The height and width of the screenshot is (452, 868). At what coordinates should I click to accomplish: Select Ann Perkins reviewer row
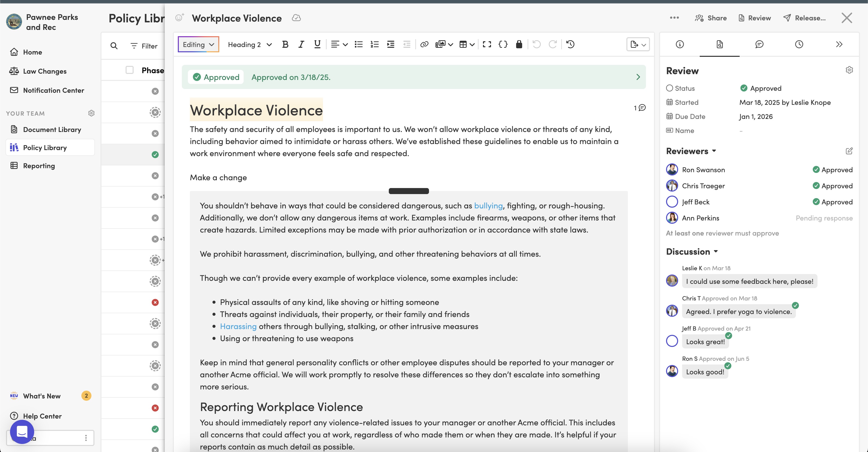click(759, 218)
